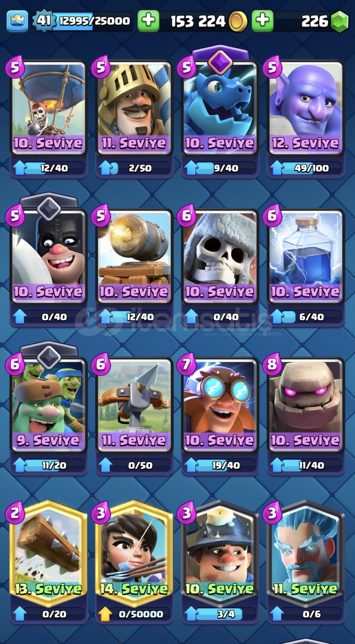
Task: Tap the purple evolution gem above Electro Dragon
Action: click(x=220, y=61)
